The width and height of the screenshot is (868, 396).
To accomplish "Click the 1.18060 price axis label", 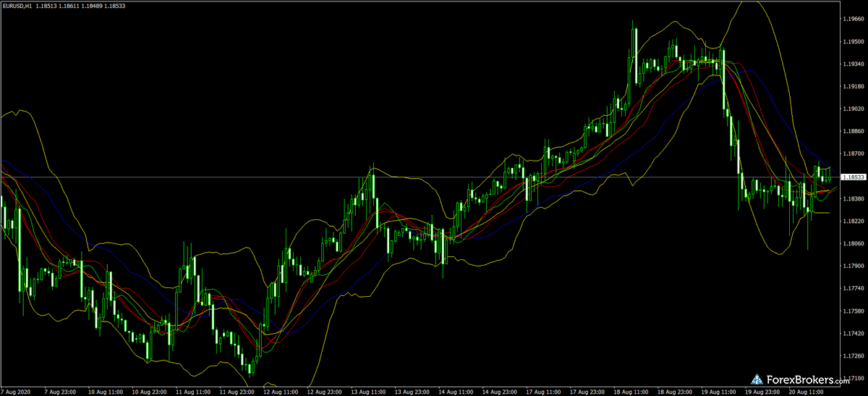I will click(x=851, y=243).
